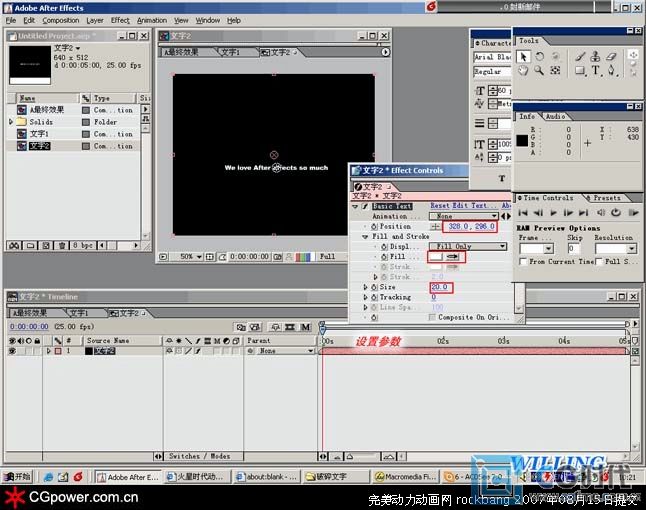Image resolution: width=646 pixels, height=510 pixels.
Task: Click the timeline current time 0:00:00:00
Action: (29, 327)
